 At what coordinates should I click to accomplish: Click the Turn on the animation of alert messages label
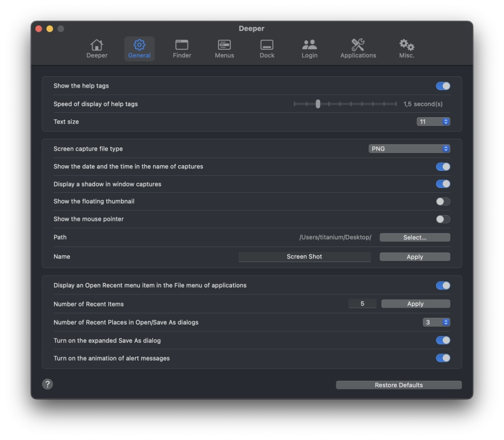click(x=112, y=358)
